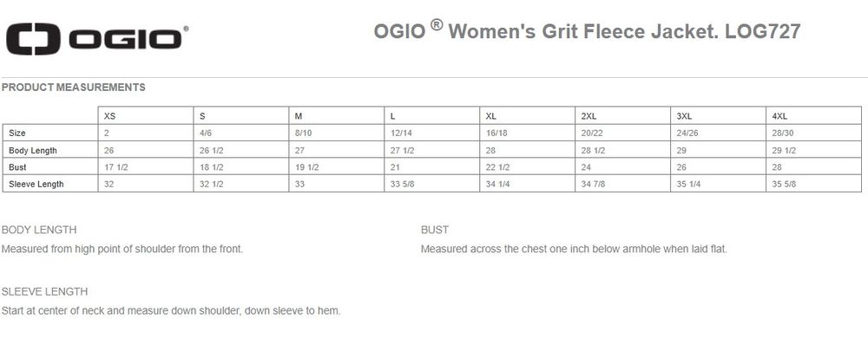Select the 35 5/8 sleeve length cell
This screenshot has height=345, width=868.
point(814,184)
